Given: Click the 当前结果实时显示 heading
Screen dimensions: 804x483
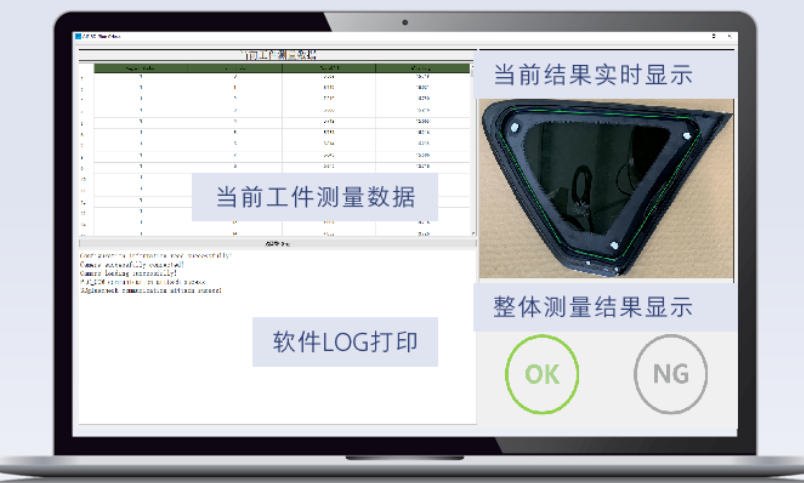Looking at the screenshot, I should 593,75.
